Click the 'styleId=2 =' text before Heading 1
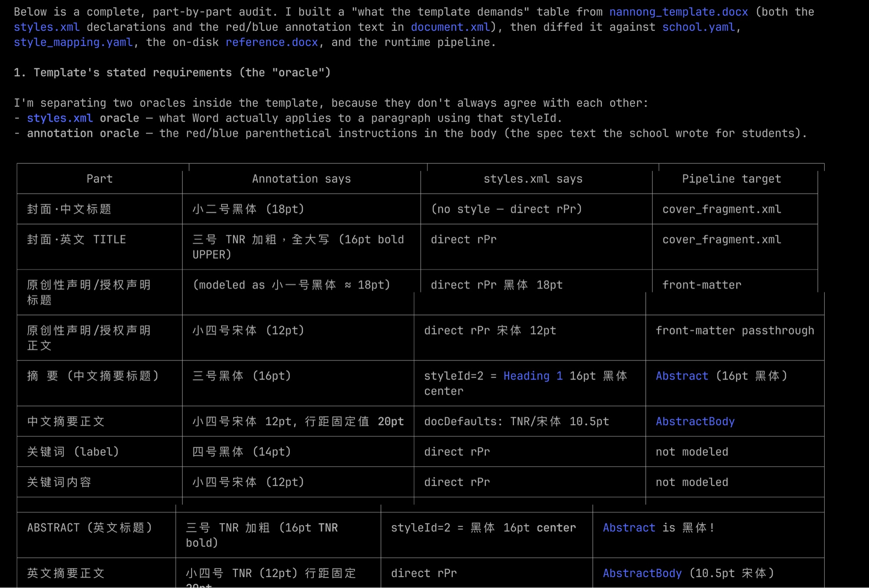The image size is (869, 588). click(460, 376)
